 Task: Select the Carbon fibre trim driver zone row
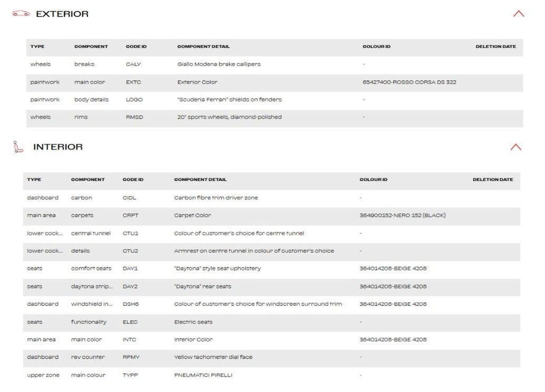(x=271, y=198)
